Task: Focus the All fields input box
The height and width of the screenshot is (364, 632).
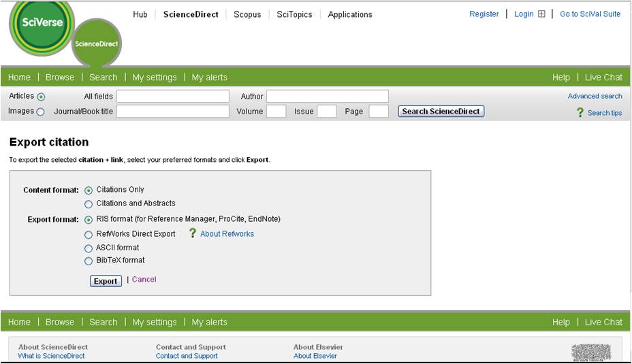Action: [x=173, y=97]
